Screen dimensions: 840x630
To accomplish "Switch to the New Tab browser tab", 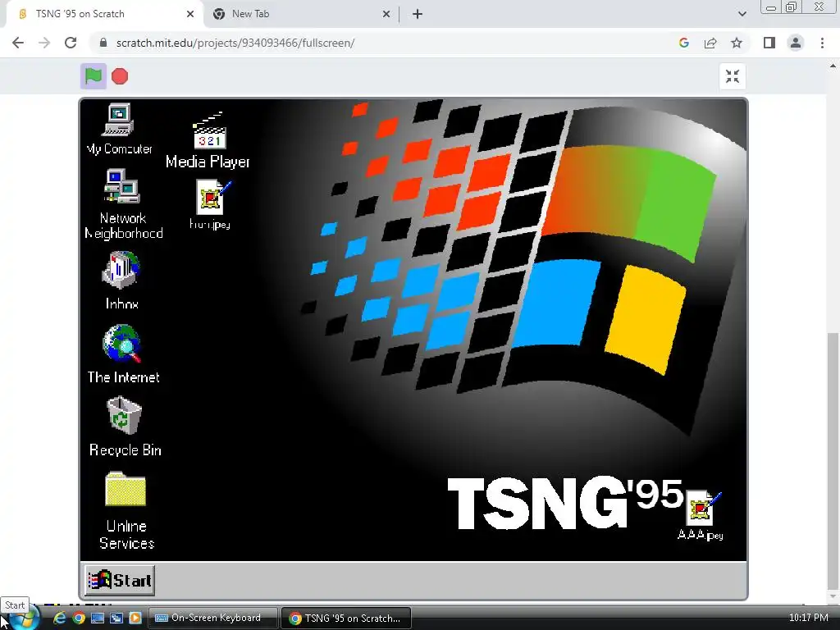I will [x=300, y=14].
